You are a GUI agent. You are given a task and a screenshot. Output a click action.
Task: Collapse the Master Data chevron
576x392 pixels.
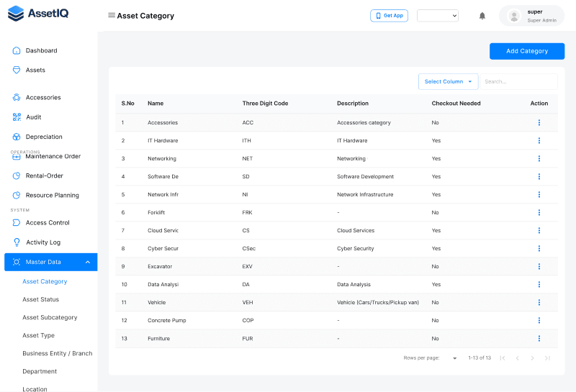click(88, 262)
